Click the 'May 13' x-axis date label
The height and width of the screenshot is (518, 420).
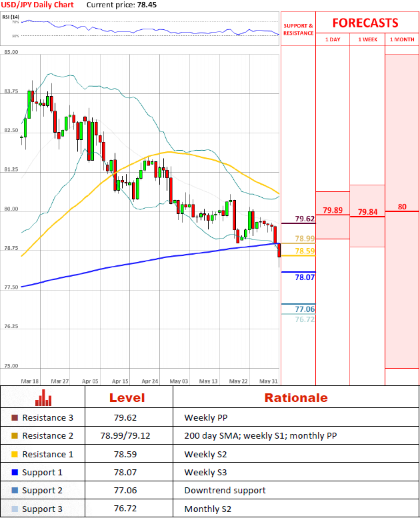tap(208, 381)
